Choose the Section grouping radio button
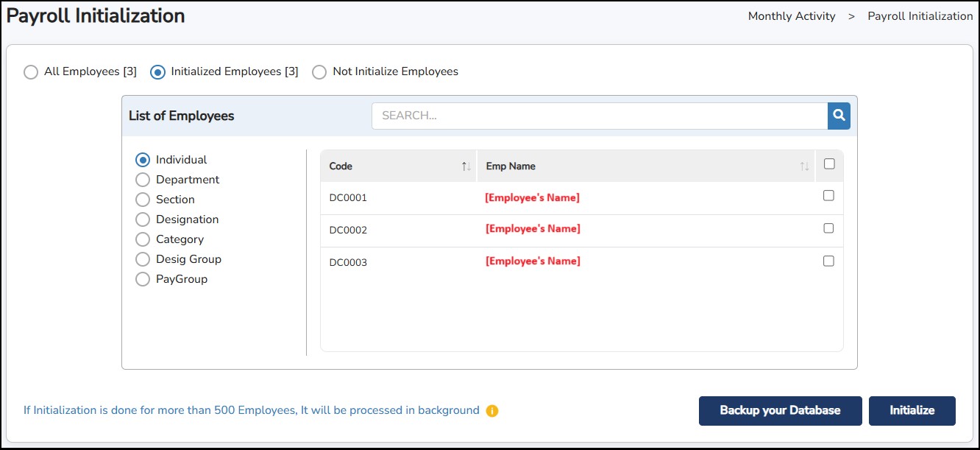The image size is (980, 450). click(143, 200)
